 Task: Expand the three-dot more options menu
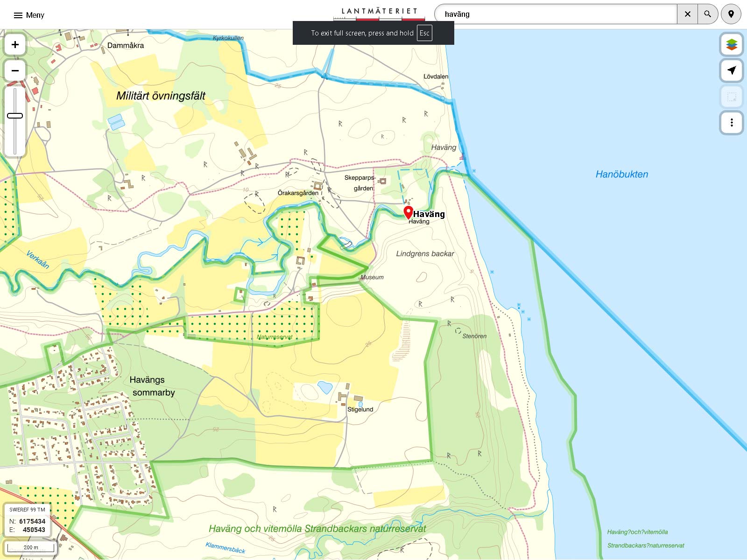click(731, 123)
